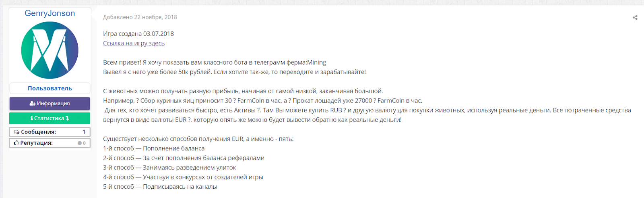Click the share icon on the post
644x198 pixels.
tap(635, 17)
